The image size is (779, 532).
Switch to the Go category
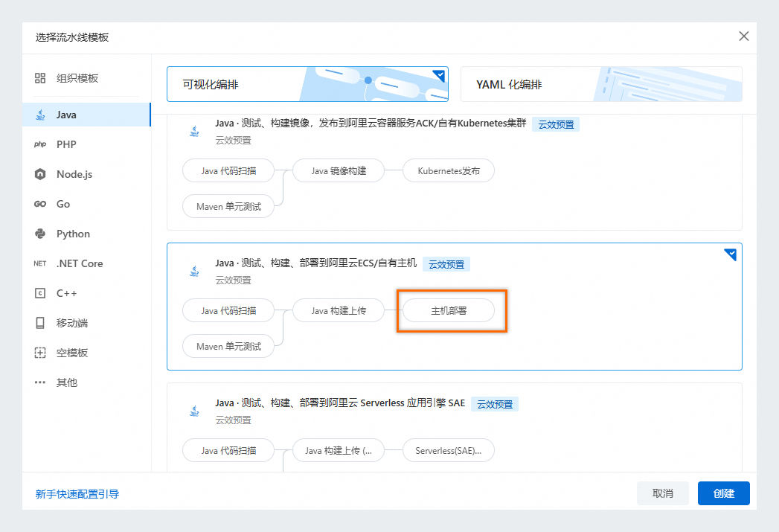(86, 204)
